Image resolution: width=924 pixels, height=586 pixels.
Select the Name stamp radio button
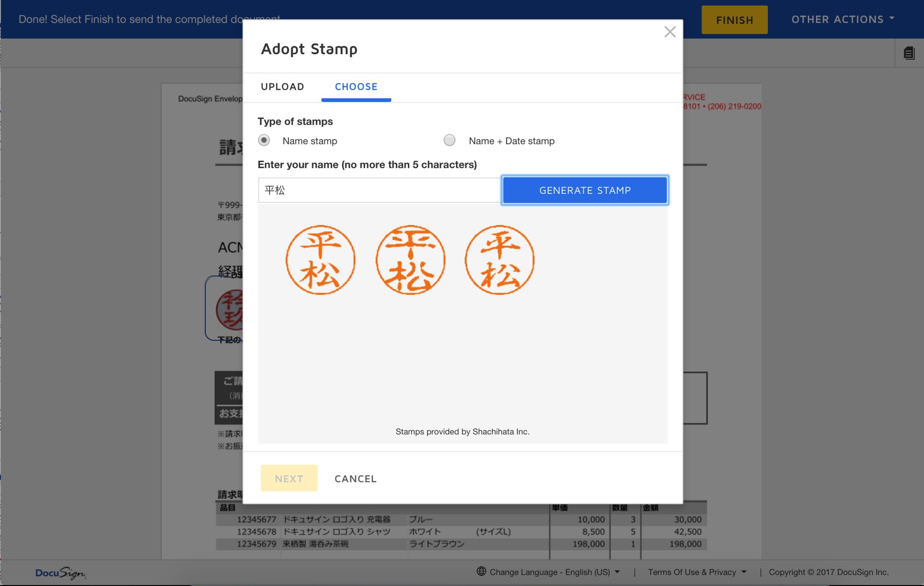(x=265, y=140)
